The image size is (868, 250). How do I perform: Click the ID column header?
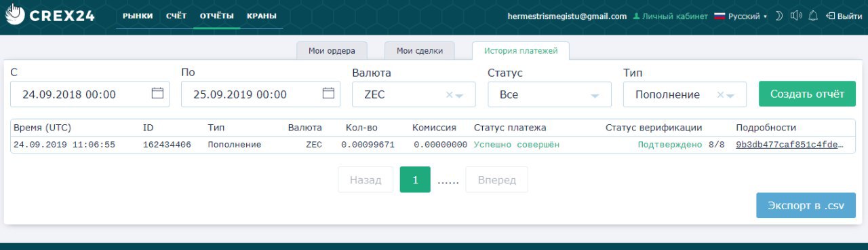tap(148, 128)
